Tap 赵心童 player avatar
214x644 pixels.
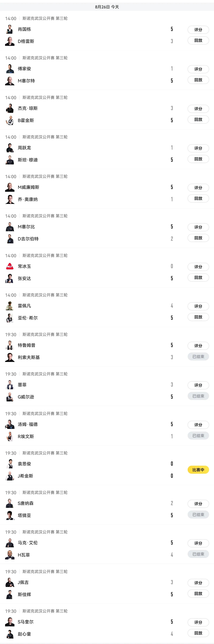(10, 634)
